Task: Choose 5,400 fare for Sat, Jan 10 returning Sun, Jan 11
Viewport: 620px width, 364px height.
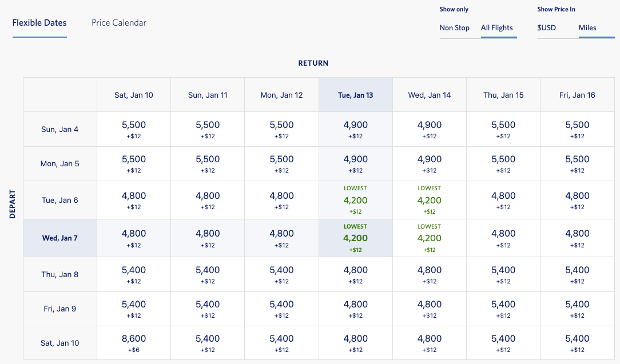Action: click(208, 342)
